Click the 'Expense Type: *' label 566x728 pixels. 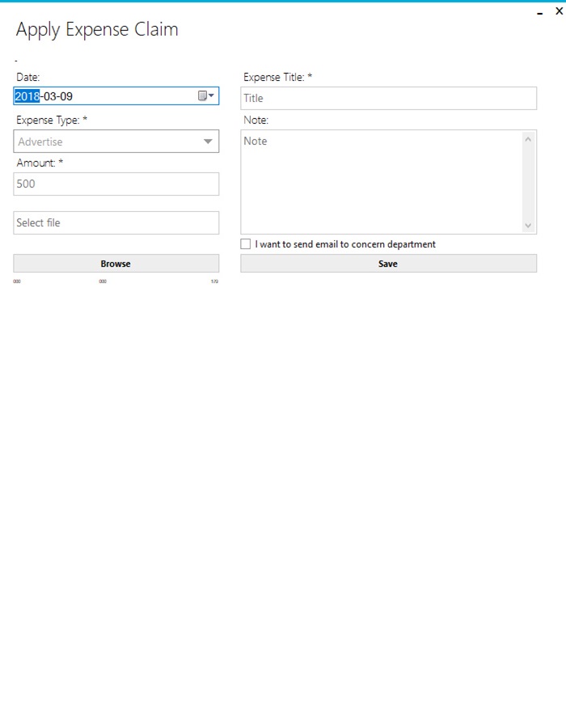coord(52,121)
